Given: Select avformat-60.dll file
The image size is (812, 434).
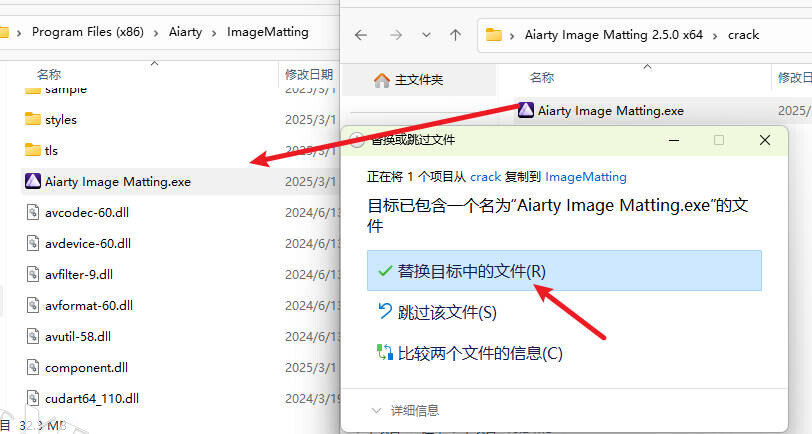Looking at the screenshot, I should [x=89, y=306].
